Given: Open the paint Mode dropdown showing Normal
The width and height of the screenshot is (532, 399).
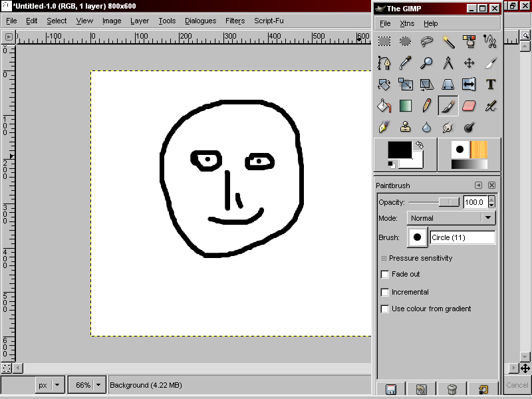Looking at the screenshot, I should (451, 218).
